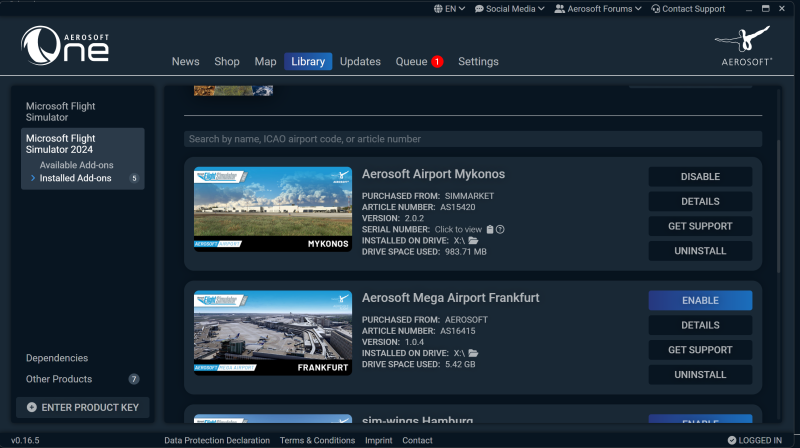This screenshot has height=448, width=800.
Task: Switch to the Map tab
Action: [265, 62]
